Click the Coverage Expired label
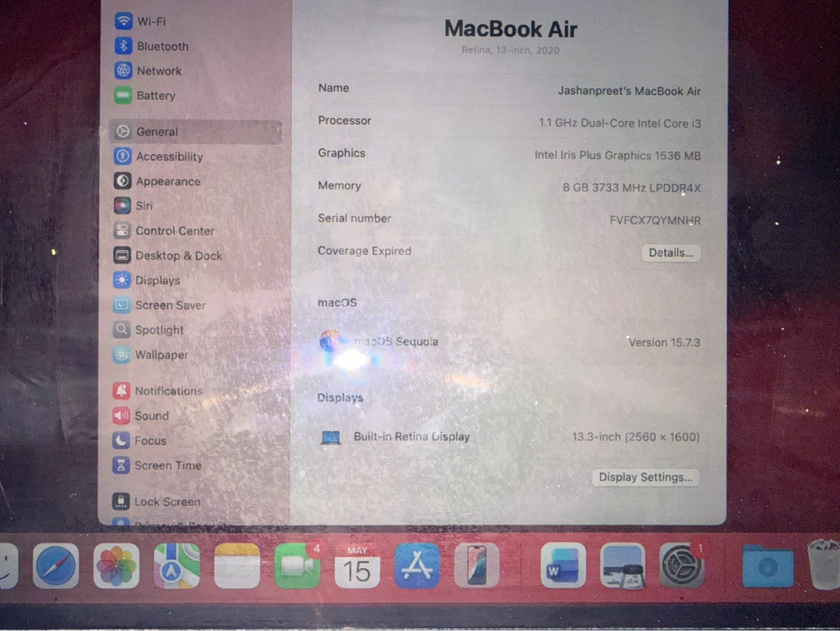This screenshot has height=631, width=840. tap(365, 251)
